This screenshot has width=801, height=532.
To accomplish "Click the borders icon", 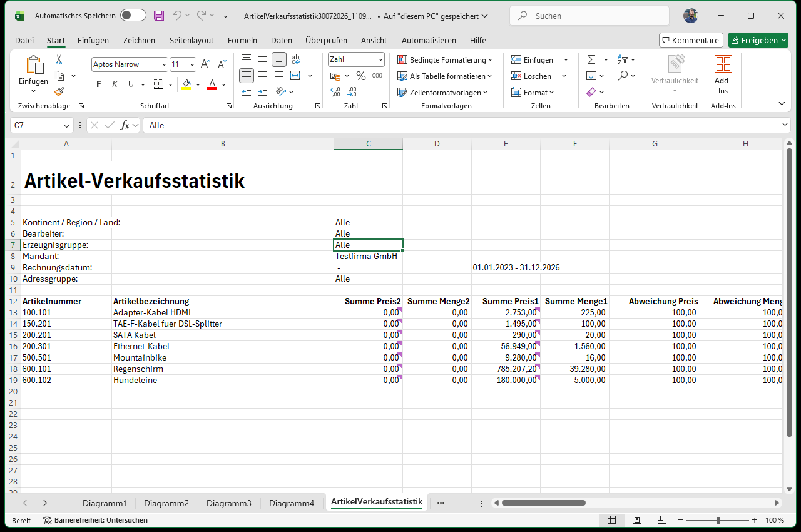I will click(x=158, y=84).
